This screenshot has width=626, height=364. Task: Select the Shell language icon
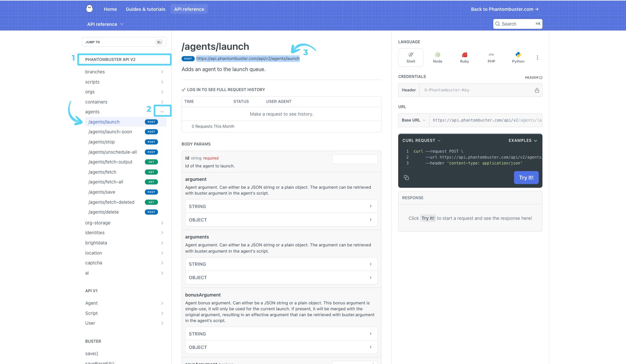click(411, 57)
